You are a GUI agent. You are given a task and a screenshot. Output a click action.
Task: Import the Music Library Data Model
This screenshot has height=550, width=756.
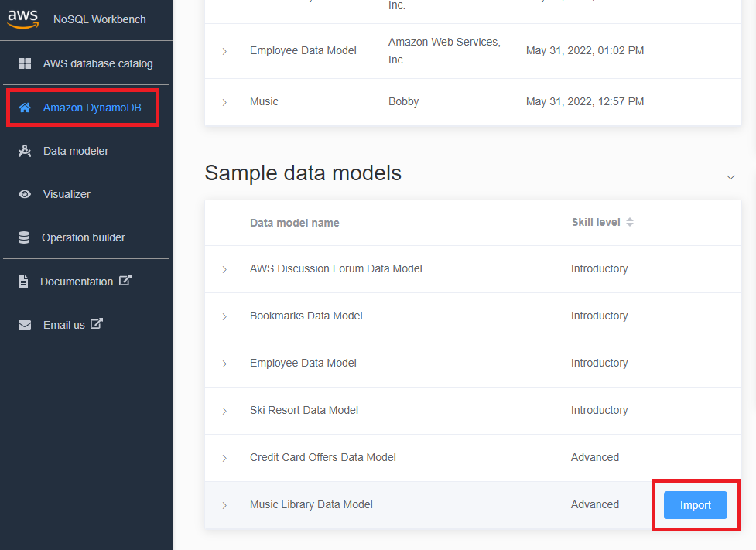click(694, 504)
